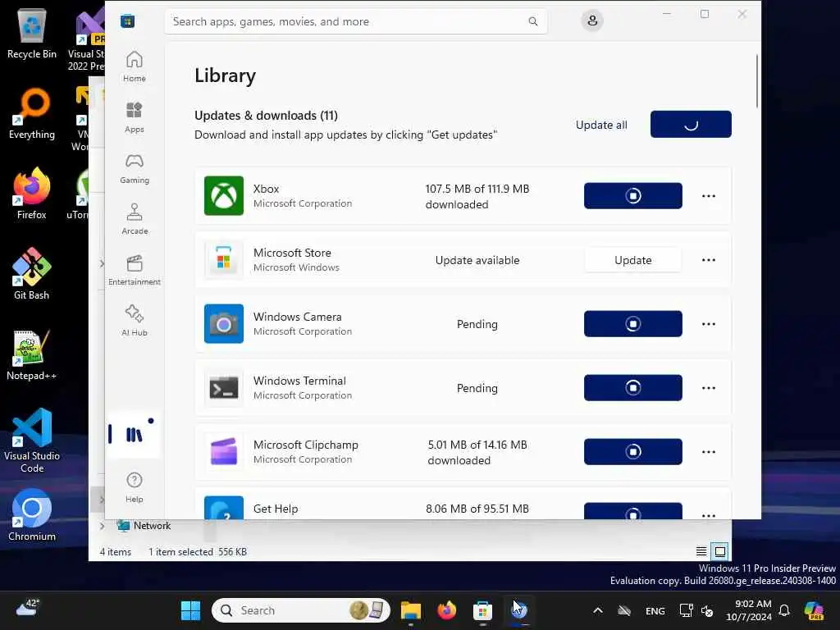This screenshot has width=840, height=630.
Task: Open File Explorer from taskbar
Action: (x=411, y=610)
